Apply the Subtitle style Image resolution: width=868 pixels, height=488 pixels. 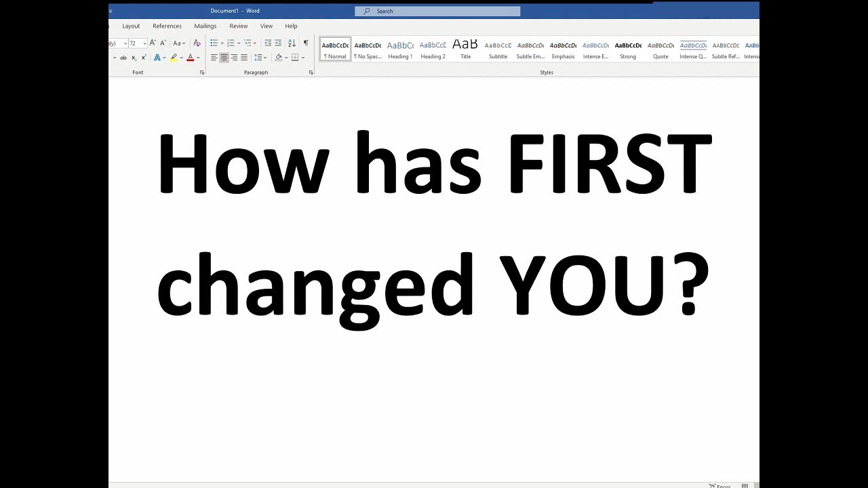coord(498,49)
